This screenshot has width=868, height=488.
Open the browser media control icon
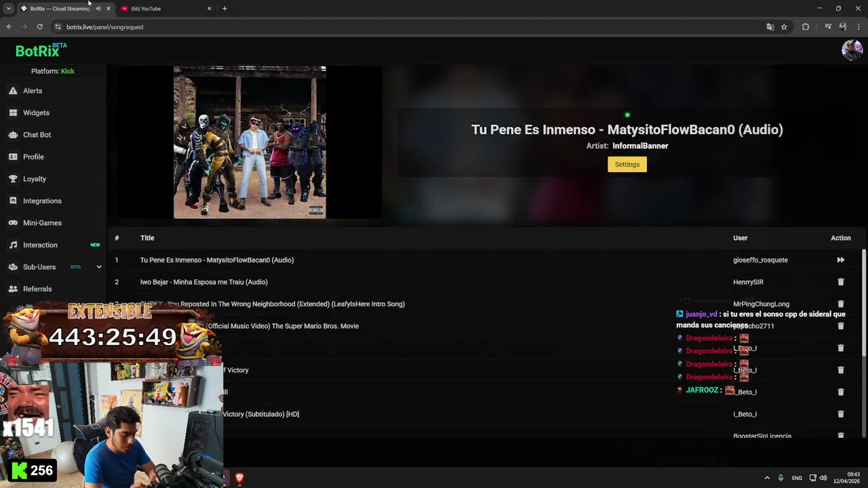point(828,27)
